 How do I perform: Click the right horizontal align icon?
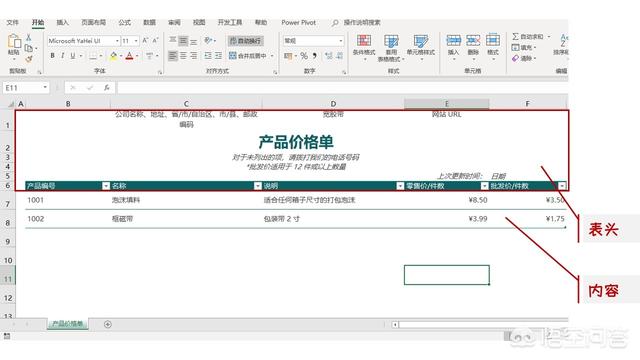193,56
